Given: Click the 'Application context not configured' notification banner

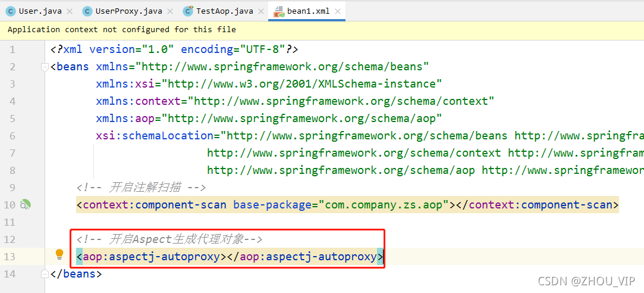Looking at the screenshot, I should (x=322, y=30).
